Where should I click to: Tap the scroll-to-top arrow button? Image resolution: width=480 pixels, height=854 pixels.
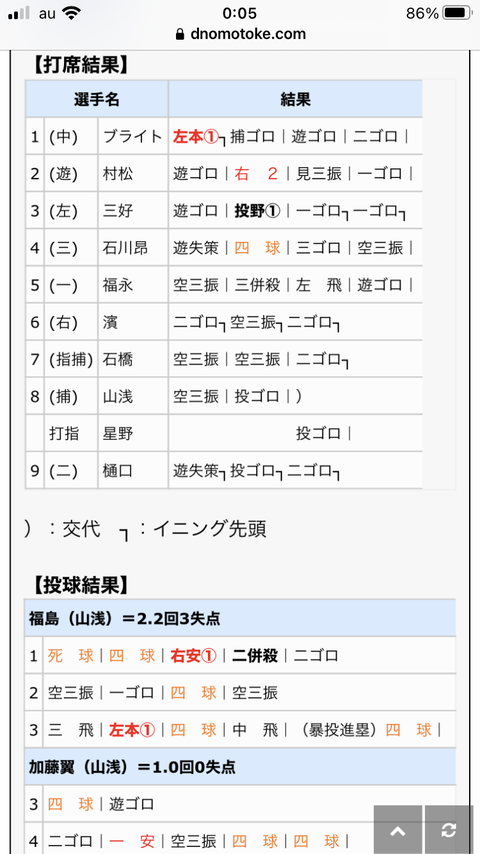[x=398, y=830]
